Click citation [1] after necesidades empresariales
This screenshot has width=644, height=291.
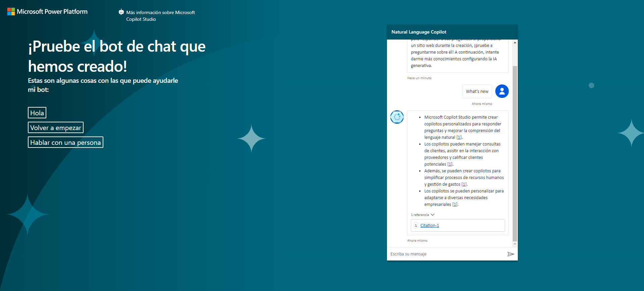pos(455,205)
